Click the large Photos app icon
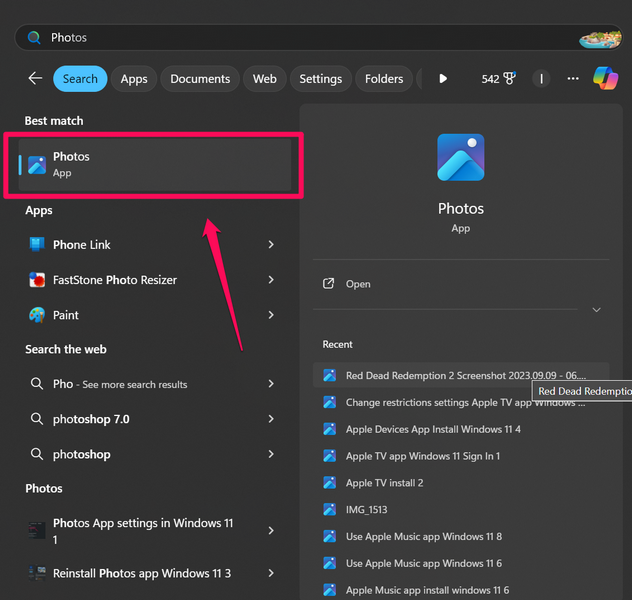Image resolution: width=632 pixels, height=600 pixels. tap(460, 157)
